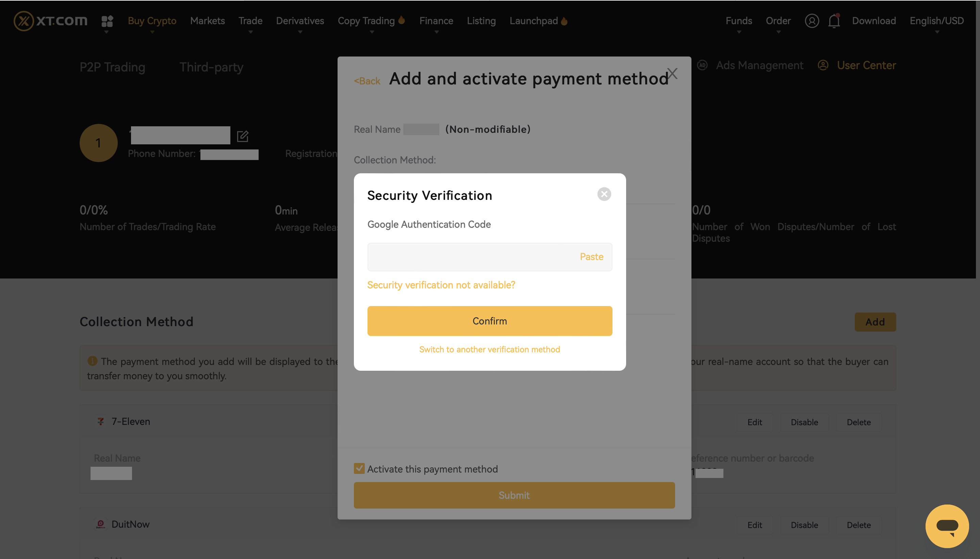The width and height of the screenshot is (980, 559).
Task: Open the notifications bell
Action: pyautogui.click(x=834, y=21)
